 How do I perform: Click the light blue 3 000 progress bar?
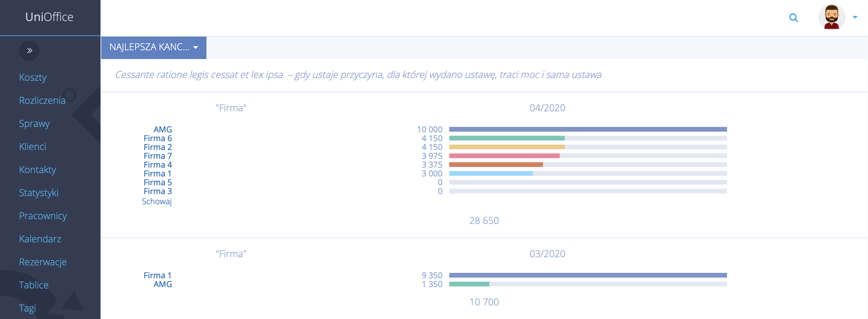point(491,173)
